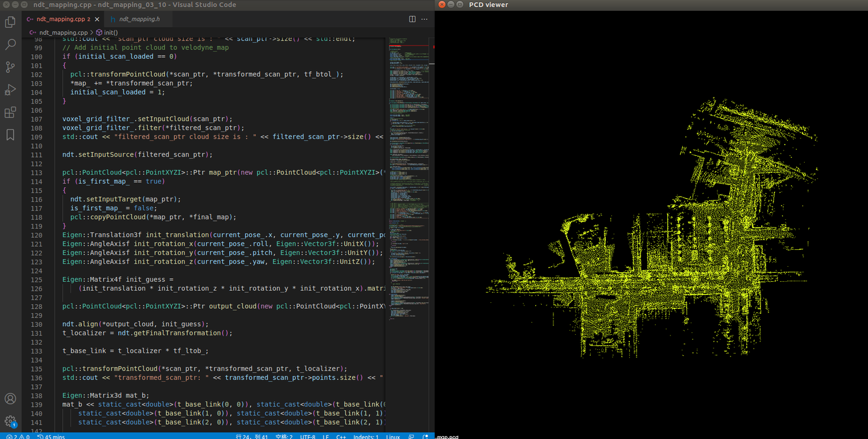
Task: Click the 45 mins time tracker status
Action: 51,436
